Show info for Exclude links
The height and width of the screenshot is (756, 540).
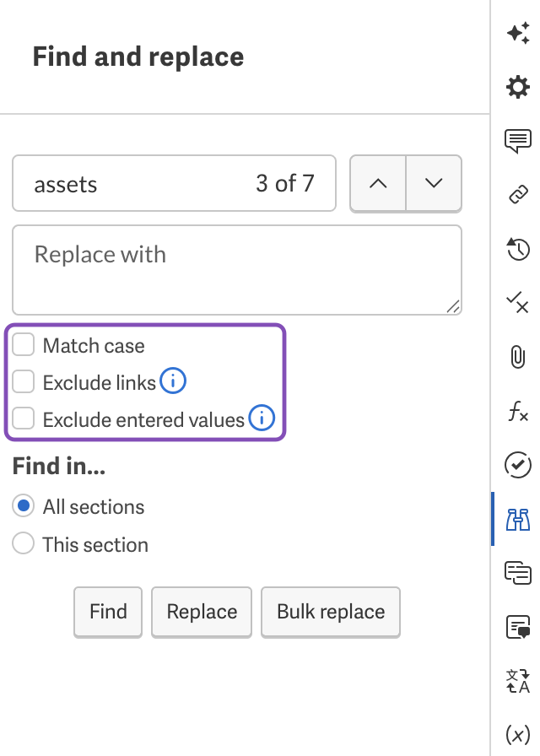[x=173, y=381]
